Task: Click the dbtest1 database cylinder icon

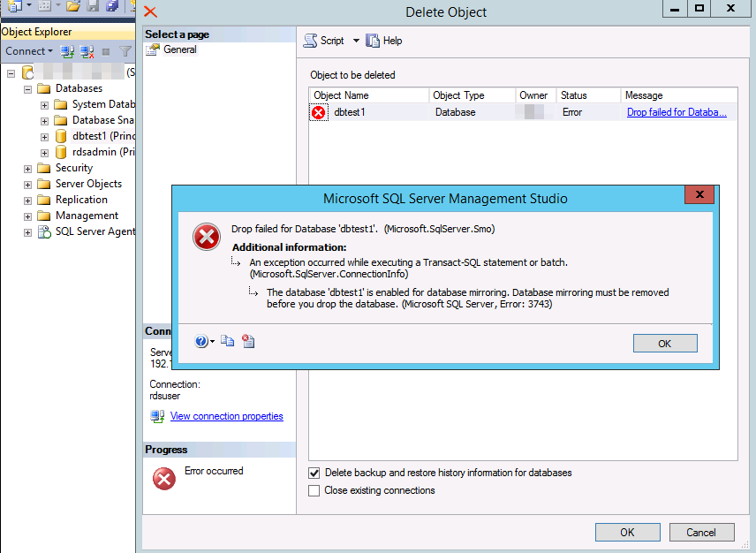Action: [61, 136]
